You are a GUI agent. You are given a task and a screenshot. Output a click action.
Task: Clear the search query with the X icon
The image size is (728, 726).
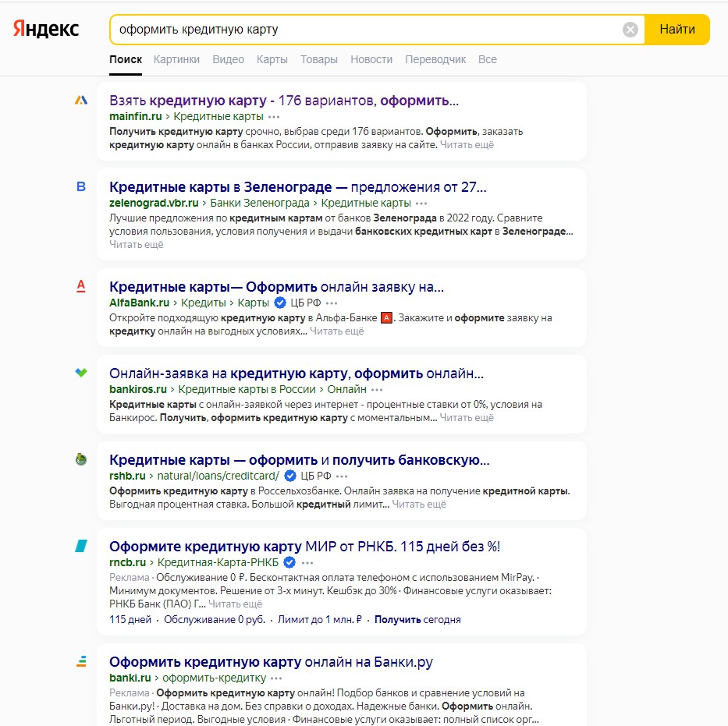click(630, 30)
